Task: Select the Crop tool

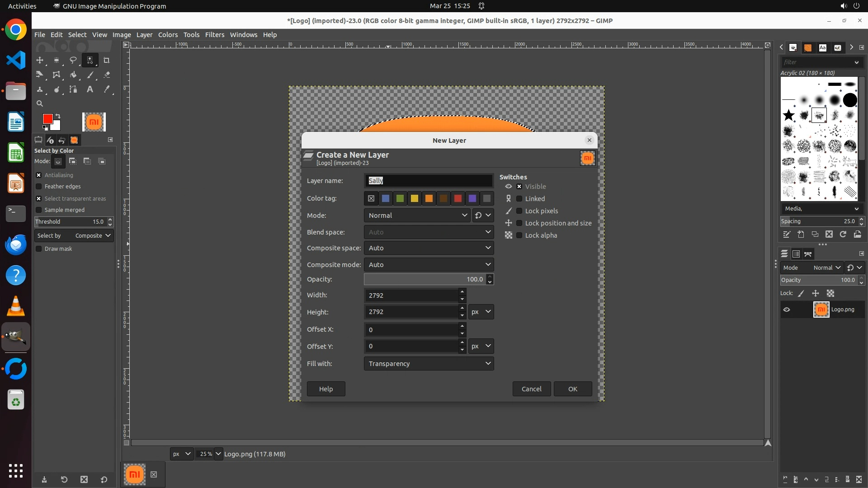Action: click(x=107, y=60)
